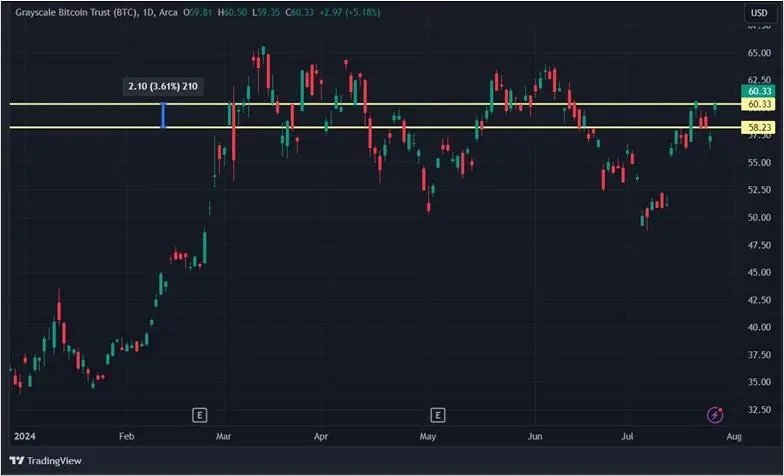This screenshot has height=476, width=784.
Task: Select the blue price range measurement bar
Action: tap(163, 116)
